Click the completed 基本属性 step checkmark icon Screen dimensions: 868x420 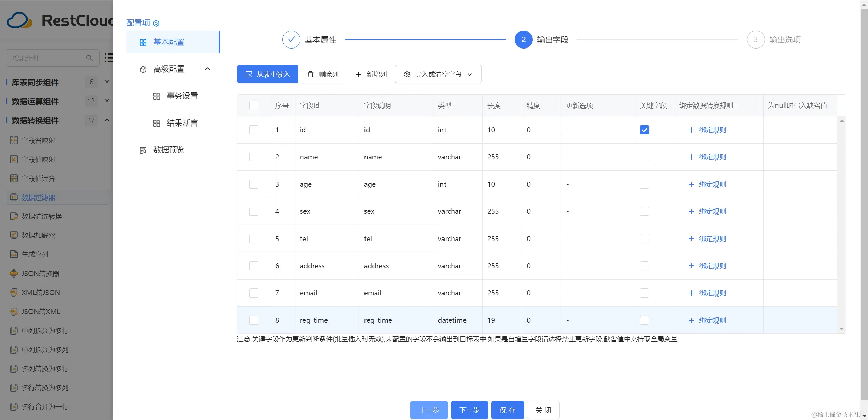(291, 40)
